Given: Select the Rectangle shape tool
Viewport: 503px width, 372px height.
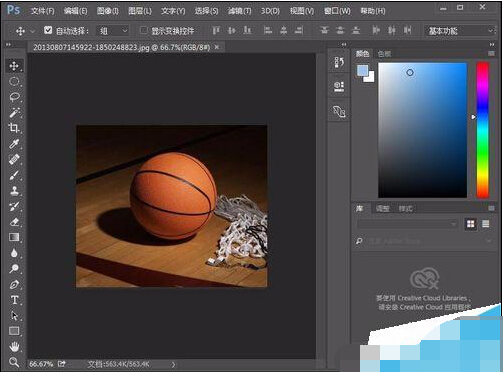Looking at the screenshot, I should 14,331.
